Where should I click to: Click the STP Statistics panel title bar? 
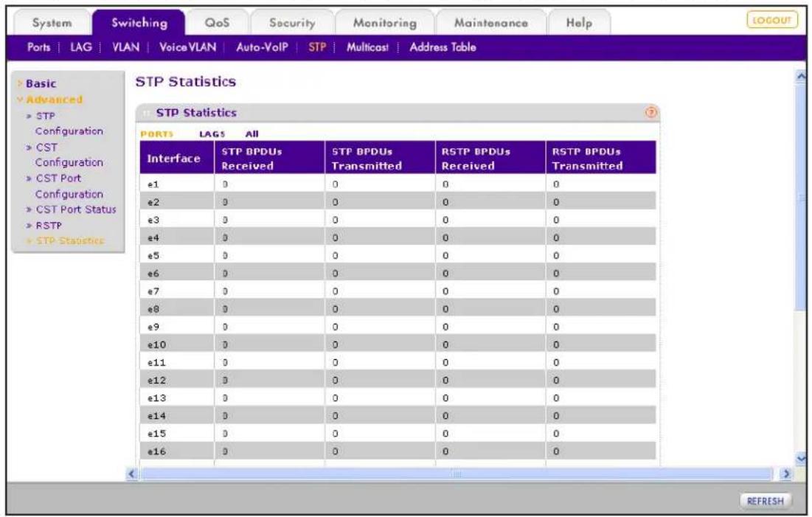(x=398, y=112)
